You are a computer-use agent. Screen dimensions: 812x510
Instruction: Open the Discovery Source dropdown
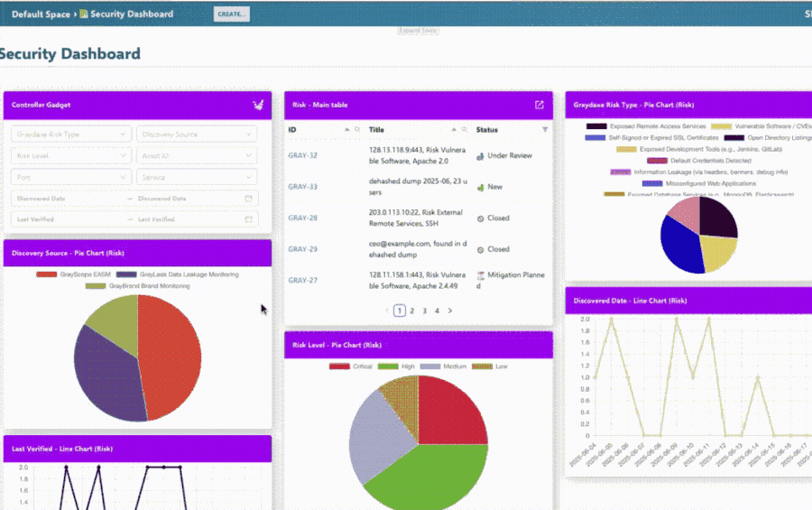point(197,134)
